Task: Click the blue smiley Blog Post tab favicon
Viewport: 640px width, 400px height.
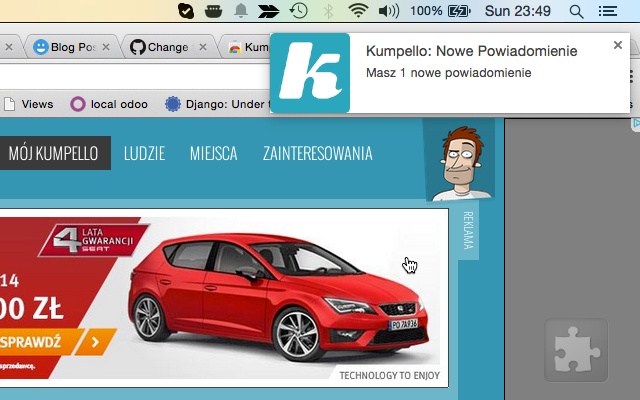Action: (x=40, y=47)
